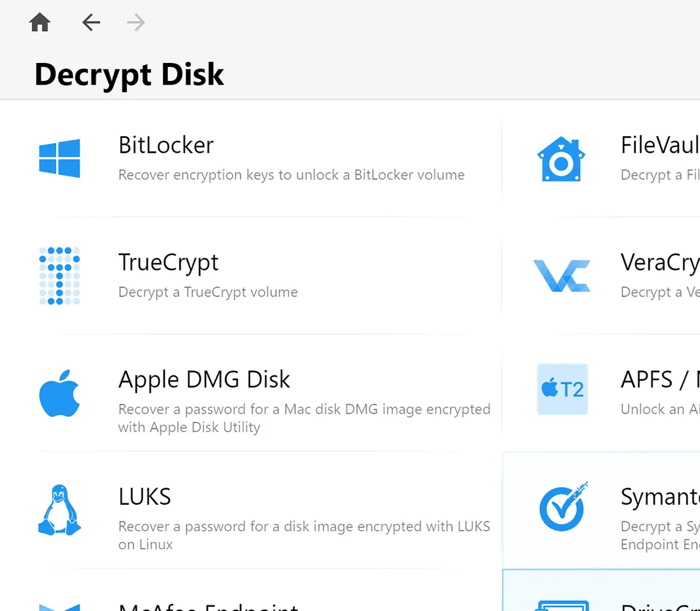The image size is (700, 611).
Task: Click the VeraCrypt logo icon
Action: click(x=561, y=276)
